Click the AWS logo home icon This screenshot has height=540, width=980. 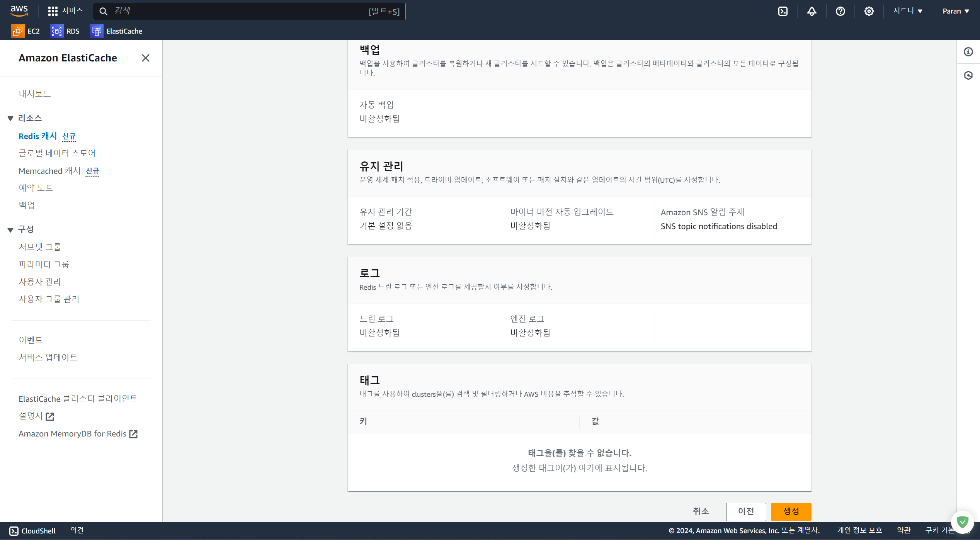point(19,11)
